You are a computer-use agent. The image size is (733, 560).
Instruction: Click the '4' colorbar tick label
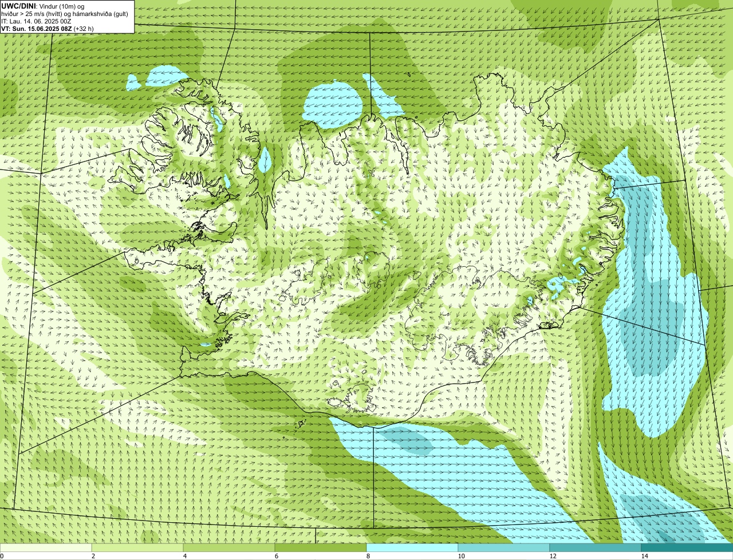[184, 556]
